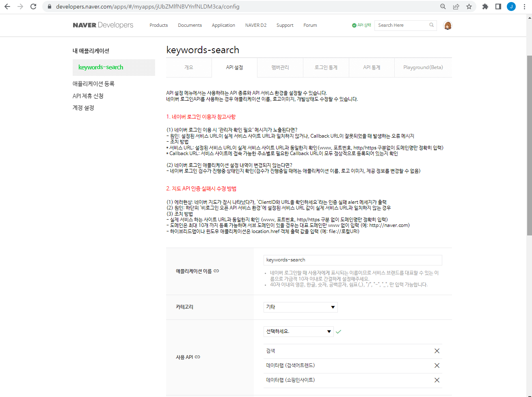Click the lock icon in address bar

coord(49,6)
